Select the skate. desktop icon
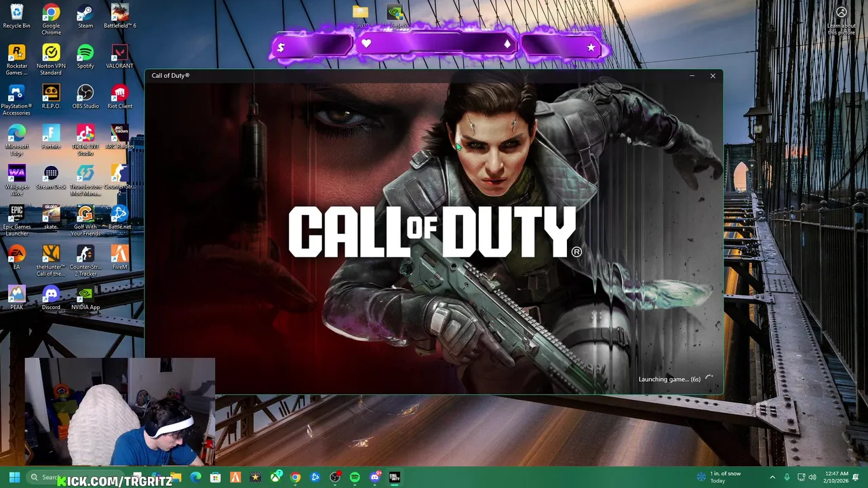 pyautogui.click(x=51, y=218)
